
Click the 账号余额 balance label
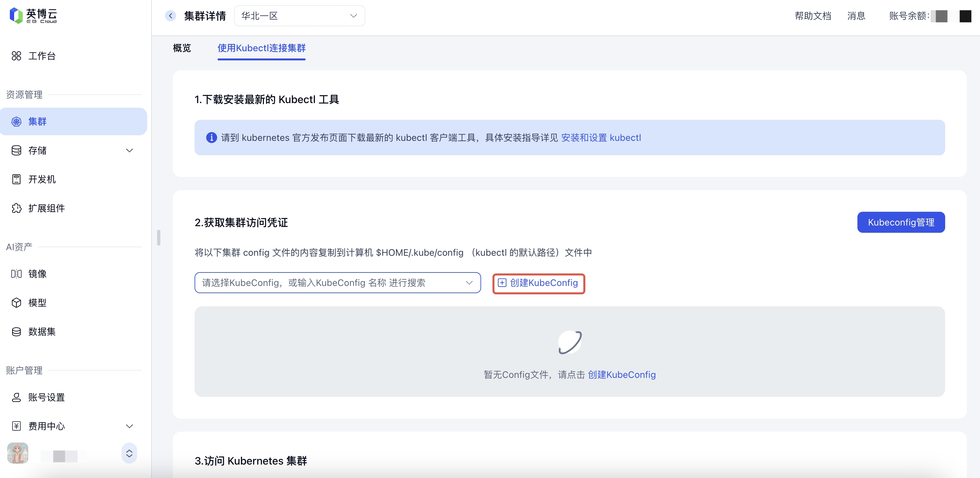click(x=909, y=15)
